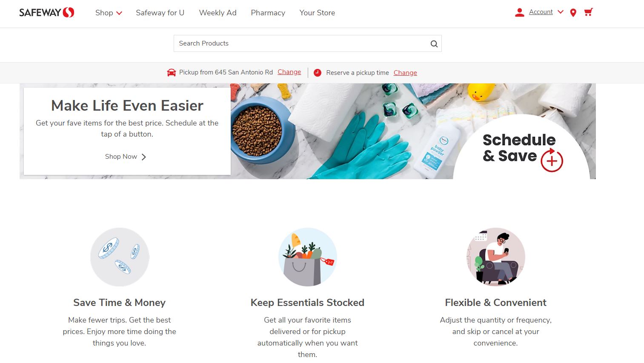
Task: Click the grocery bag Essentials image
Action: coord(308,257)
